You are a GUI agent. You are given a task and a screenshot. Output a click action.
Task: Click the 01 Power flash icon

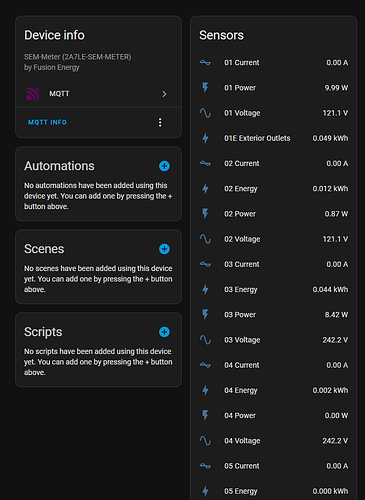tap(205, 88)
